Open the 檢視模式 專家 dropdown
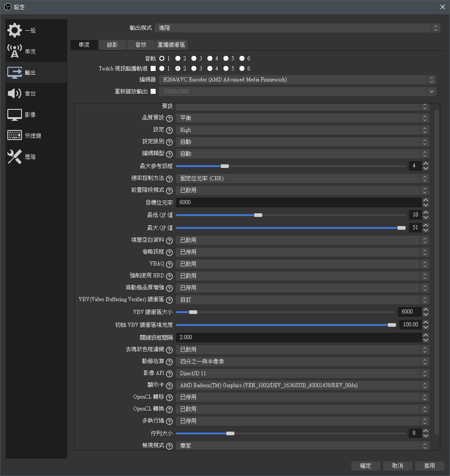Screen dimensions: 450x476 click(303, 445)
